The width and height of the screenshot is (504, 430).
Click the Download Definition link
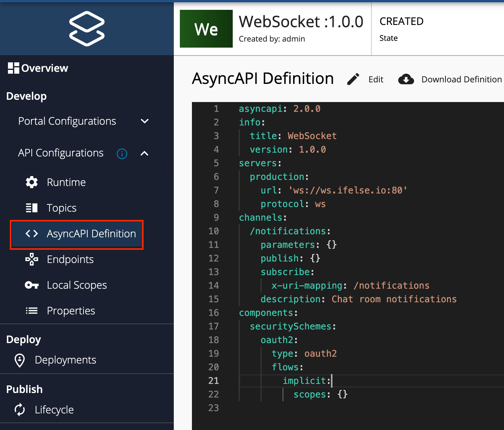(x=462, y=79)
